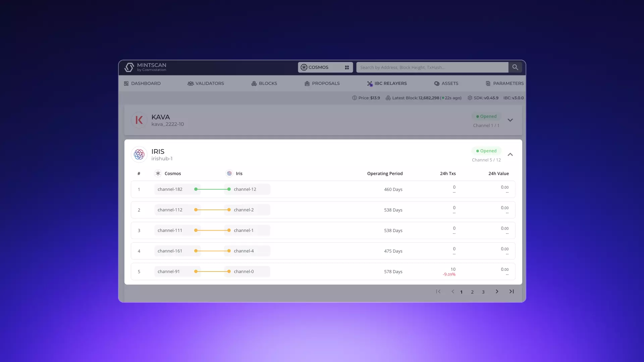Click the search magnifier icon
The height and width of the screenshot is (362, 644).
click(516, 67)
